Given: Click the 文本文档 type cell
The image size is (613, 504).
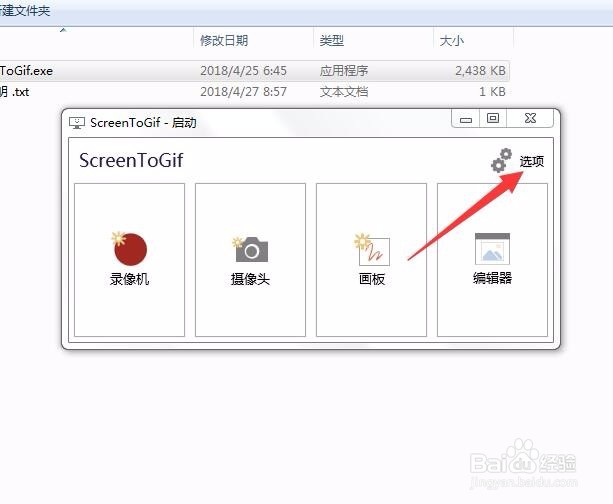Looking at the screenshot, I should coord(344,91).
